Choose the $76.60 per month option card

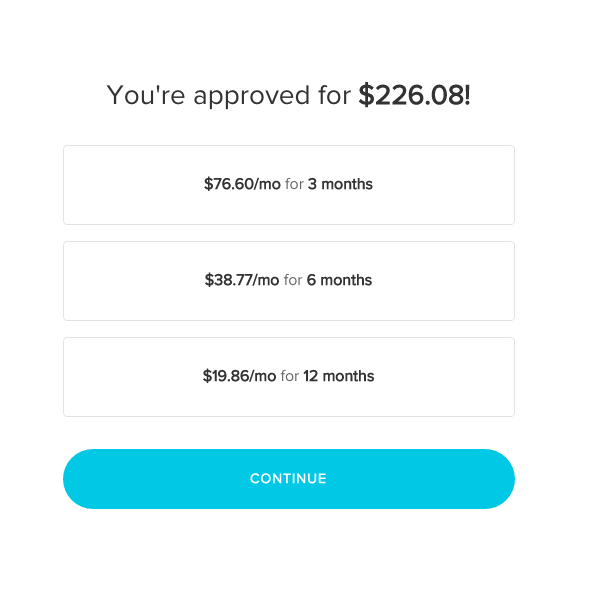pos(289,185)
